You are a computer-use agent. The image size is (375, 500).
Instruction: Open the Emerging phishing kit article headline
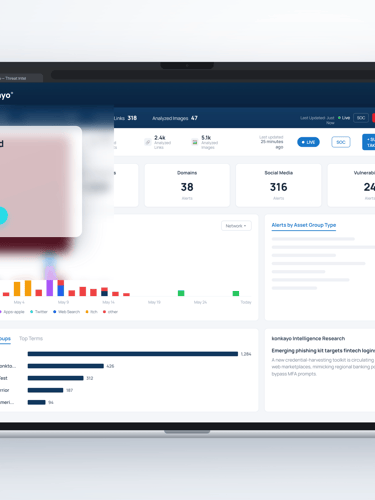(x=323, y=350)
